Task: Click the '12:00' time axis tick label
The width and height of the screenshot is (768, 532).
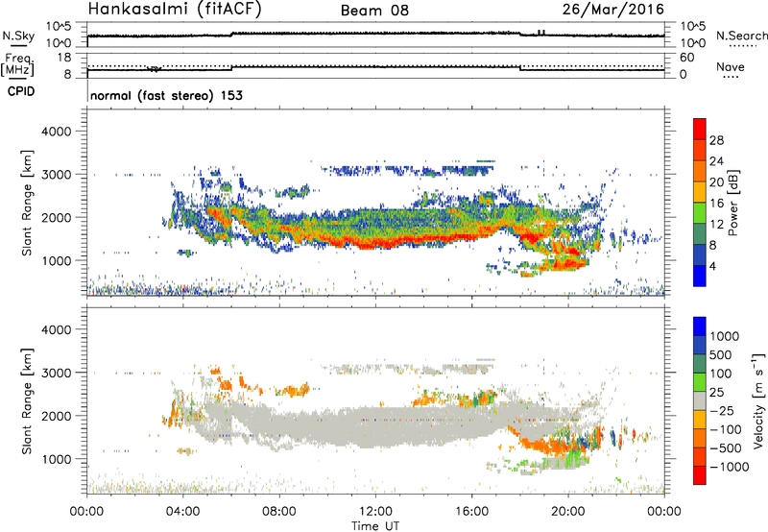Action: click(x=375, y=512)
